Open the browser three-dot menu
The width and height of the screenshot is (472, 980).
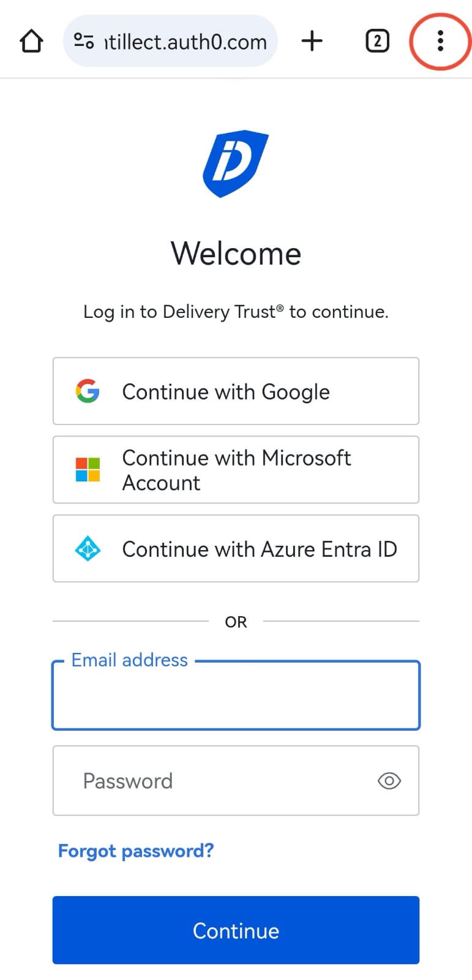click(x=440, y=41)
